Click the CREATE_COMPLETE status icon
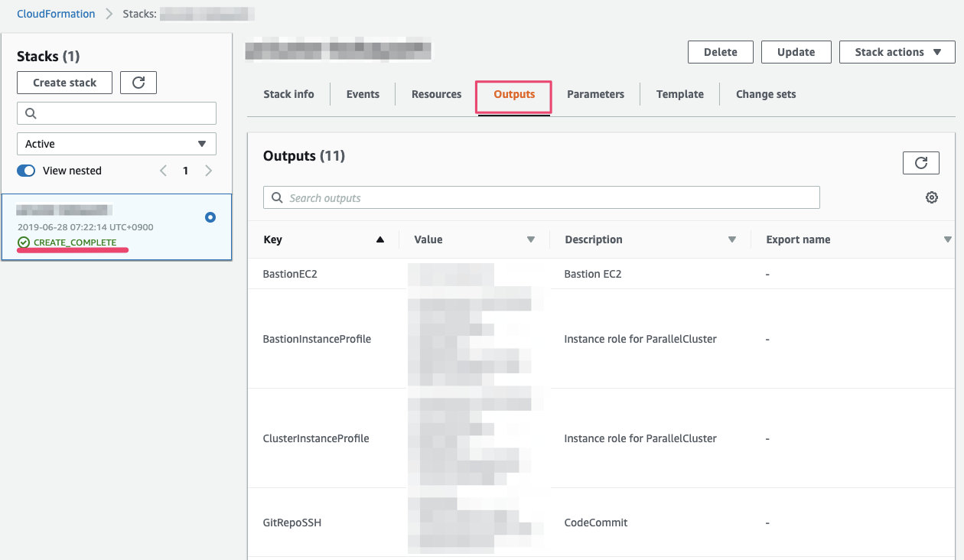This screenshot has height=560, width=964. [24, 243]
